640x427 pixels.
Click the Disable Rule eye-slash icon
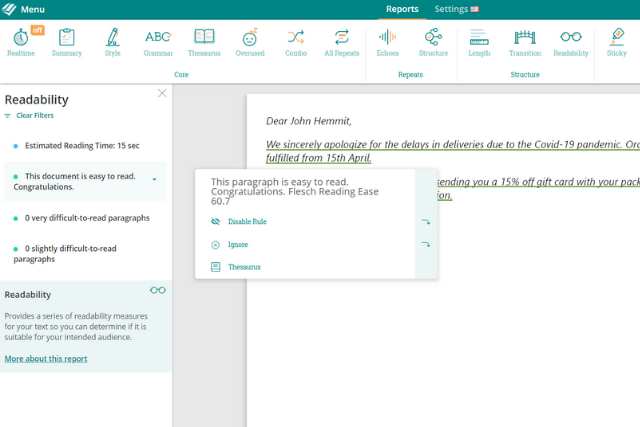coord(215,222)
